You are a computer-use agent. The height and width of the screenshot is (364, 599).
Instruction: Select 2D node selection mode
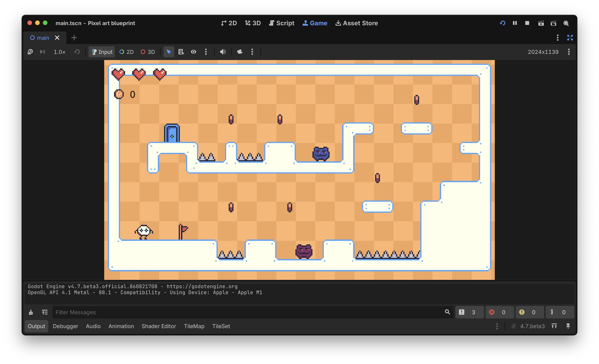coord(127,52)
